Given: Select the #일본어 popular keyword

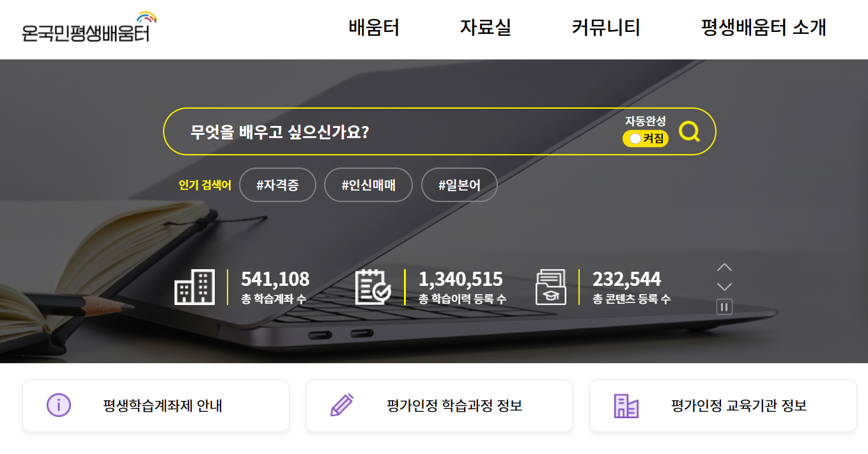Looking at the screenshot, I should tap(459, 185).
